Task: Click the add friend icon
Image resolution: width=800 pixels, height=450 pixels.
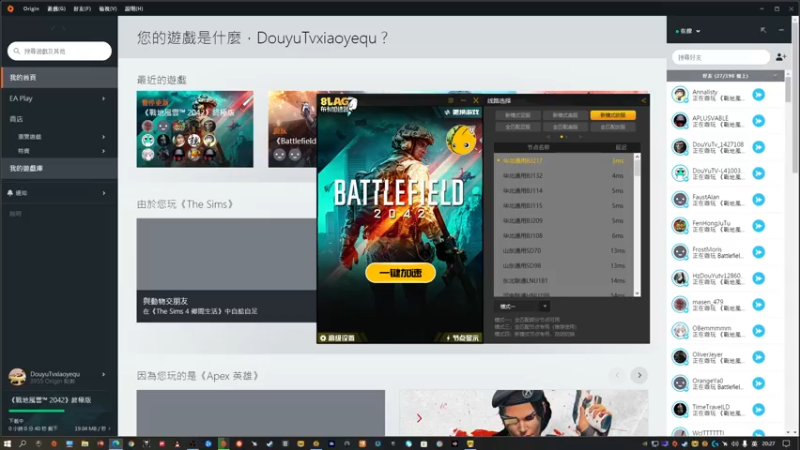Action: pos(781,57)
